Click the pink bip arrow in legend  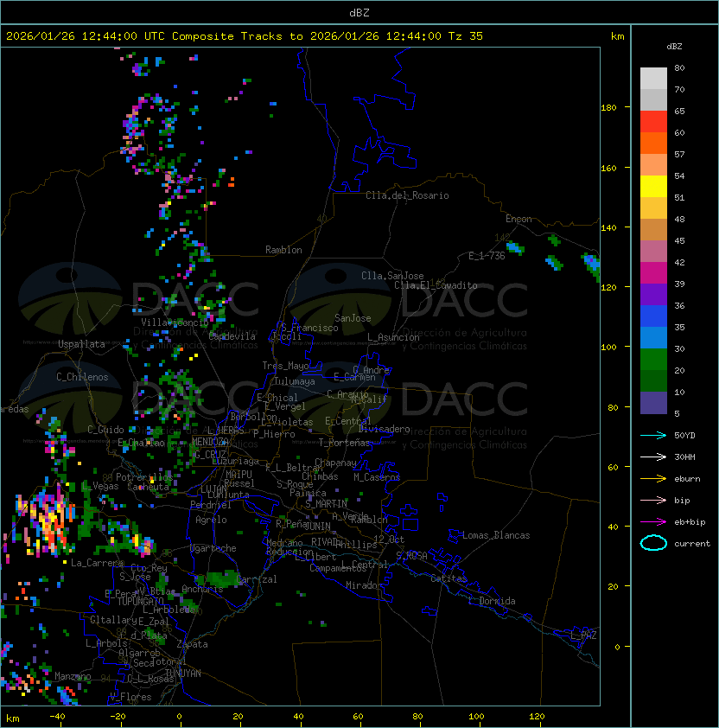click(x=653, y=501)
